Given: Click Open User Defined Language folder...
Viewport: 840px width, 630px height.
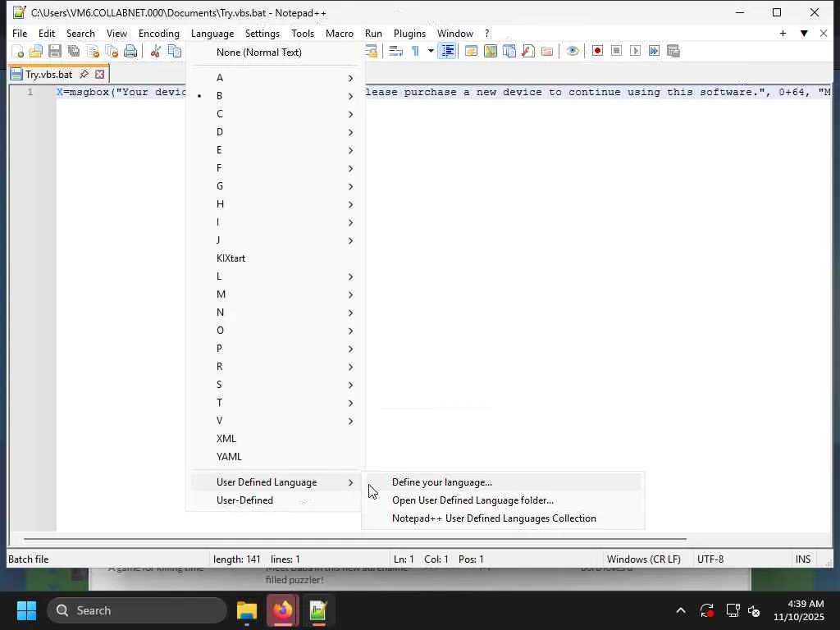Looking at the screenshot, I should click(503, 500).
